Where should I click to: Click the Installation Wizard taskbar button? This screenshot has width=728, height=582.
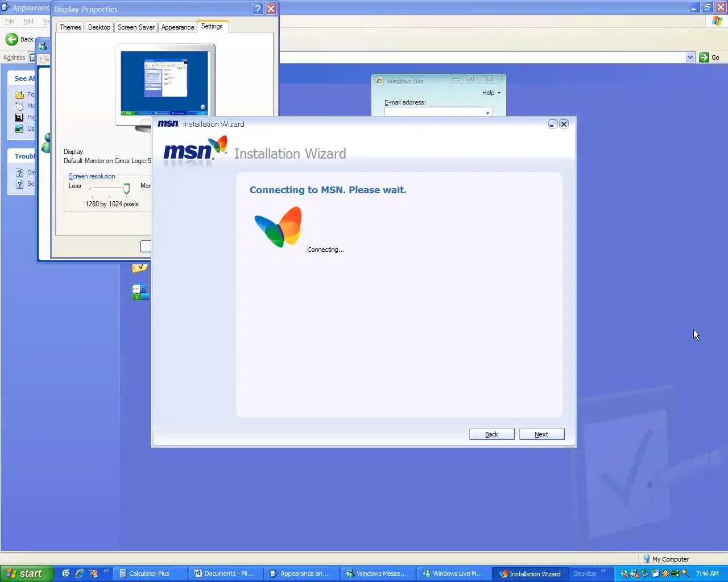(x=530, y=573)
